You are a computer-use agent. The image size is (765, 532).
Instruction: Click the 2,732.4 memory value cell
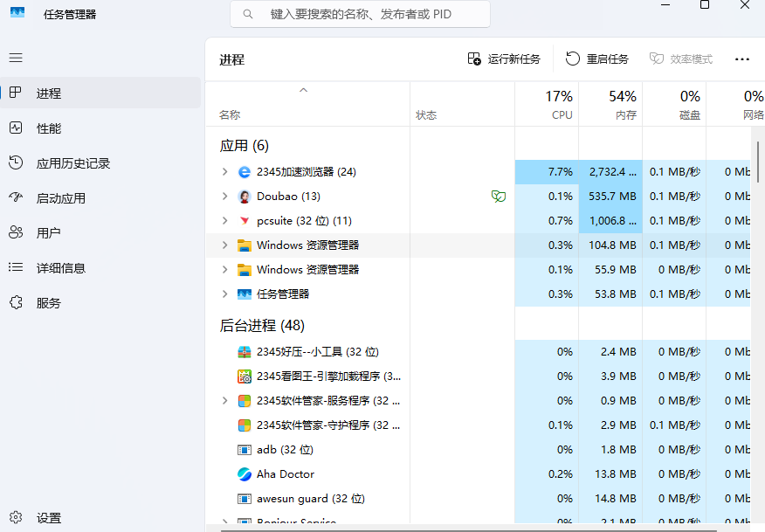click(610, 172)
